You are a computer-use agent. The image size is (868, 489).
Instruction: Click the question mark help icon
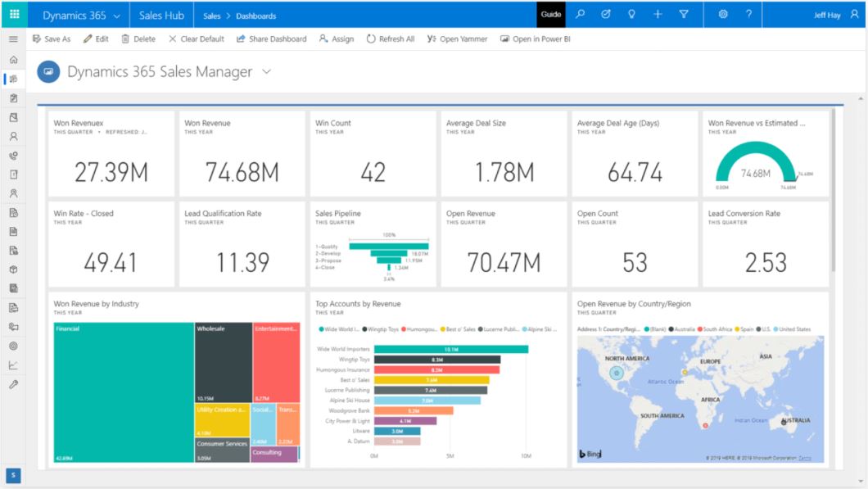click(x=749, y=15)
